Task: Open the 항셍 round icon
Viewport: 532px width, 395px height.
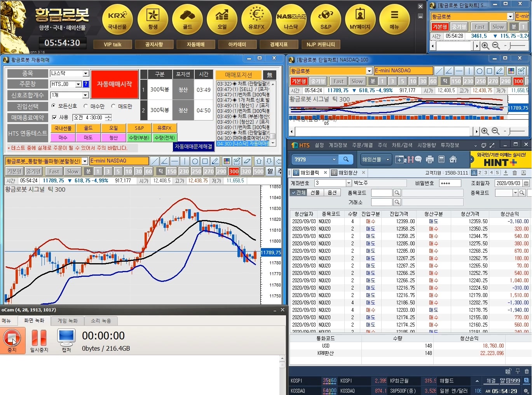Action: (153, 19)
